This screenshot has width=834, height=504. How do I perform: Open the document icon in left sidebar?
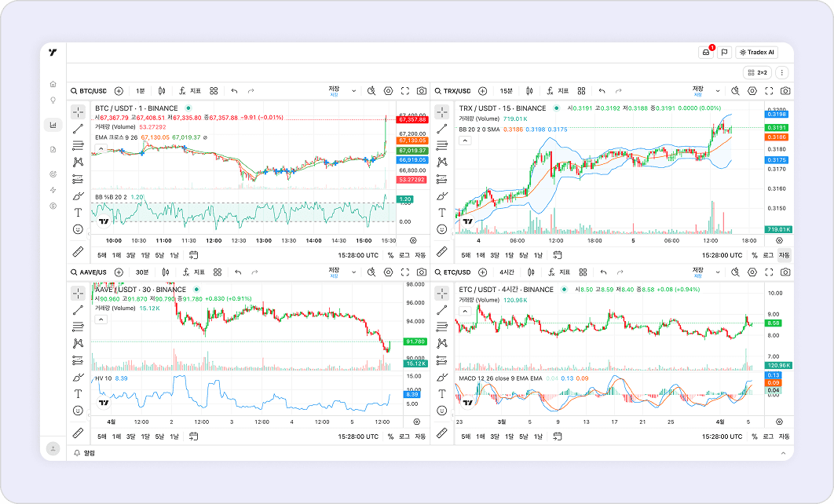coord(53,149)
